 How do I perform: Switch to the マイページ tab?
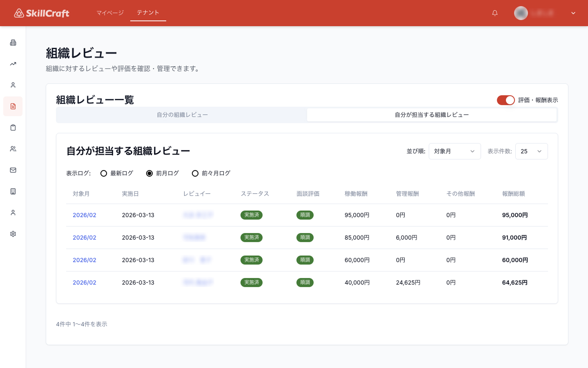109,13
